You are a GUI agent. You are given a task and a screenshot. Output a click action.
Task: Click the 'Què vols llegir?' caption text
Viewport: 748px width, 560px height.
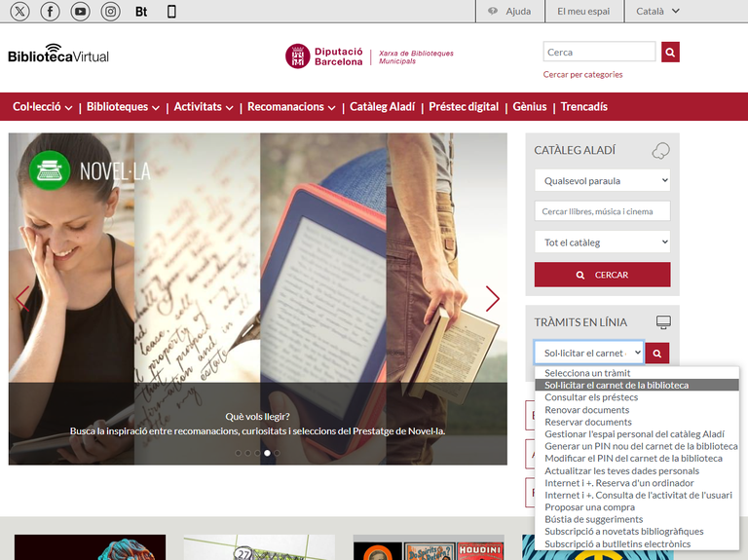click(x=257, y=417)
